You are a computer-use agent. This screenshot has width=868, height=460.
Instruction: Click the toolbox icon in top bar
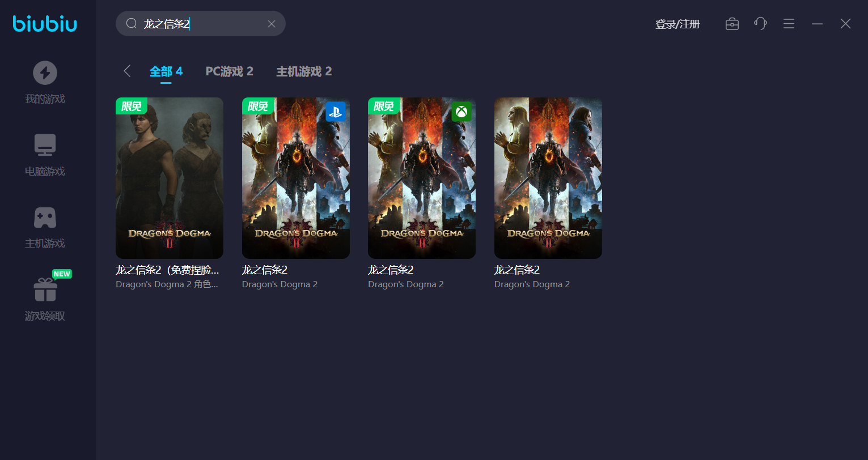point(732,24)
